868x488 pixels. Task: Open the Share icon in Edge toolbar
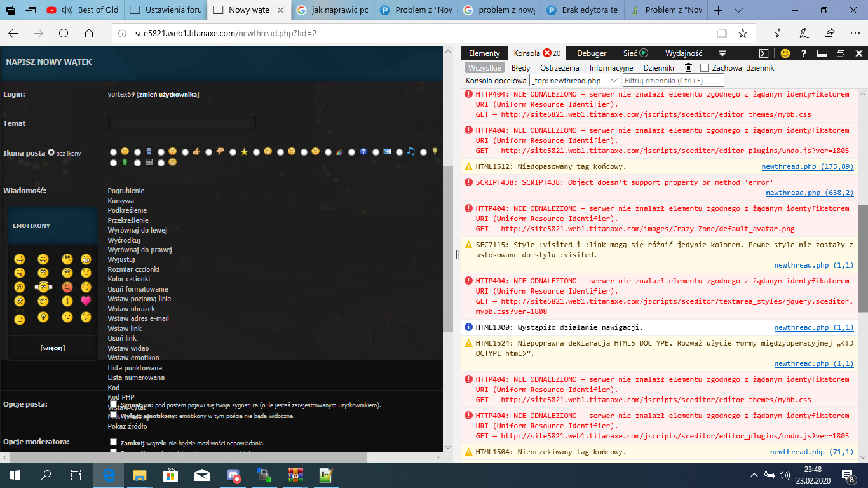[x=829, y=34]
